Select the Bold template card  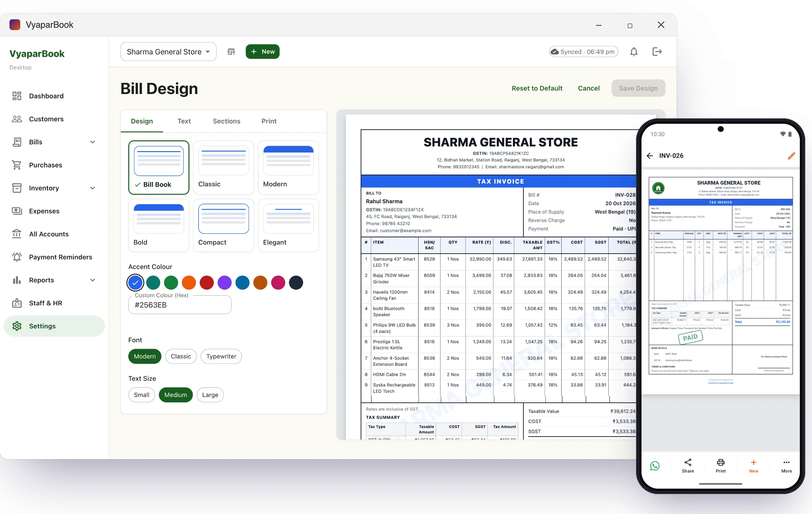coord(159,226)
